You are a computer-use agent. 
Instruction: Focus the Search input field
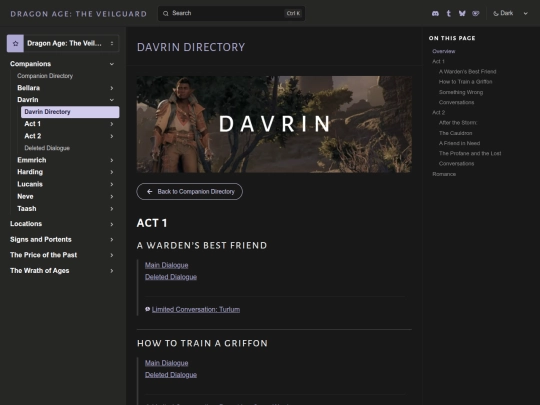[231, 13]
